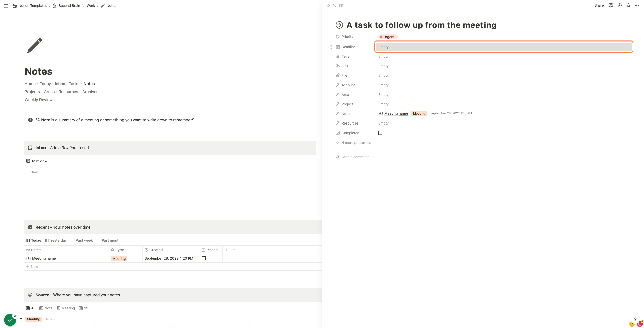Add a new property column with plus
This screenshot has width=644, height=328.
(227, 250)
